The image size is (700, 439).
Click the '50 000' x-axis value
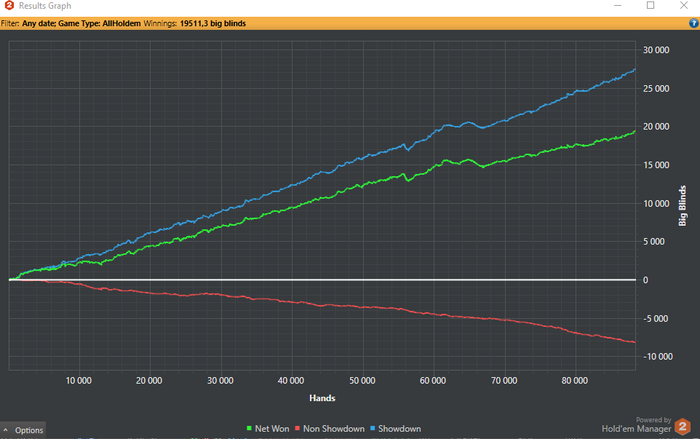(x=362, y=381)
